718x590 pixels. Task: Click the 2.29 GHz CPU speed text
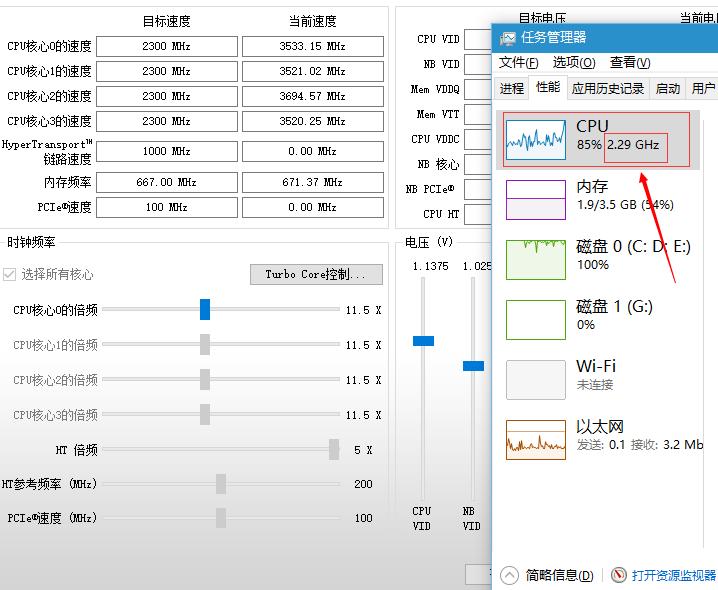633,145
